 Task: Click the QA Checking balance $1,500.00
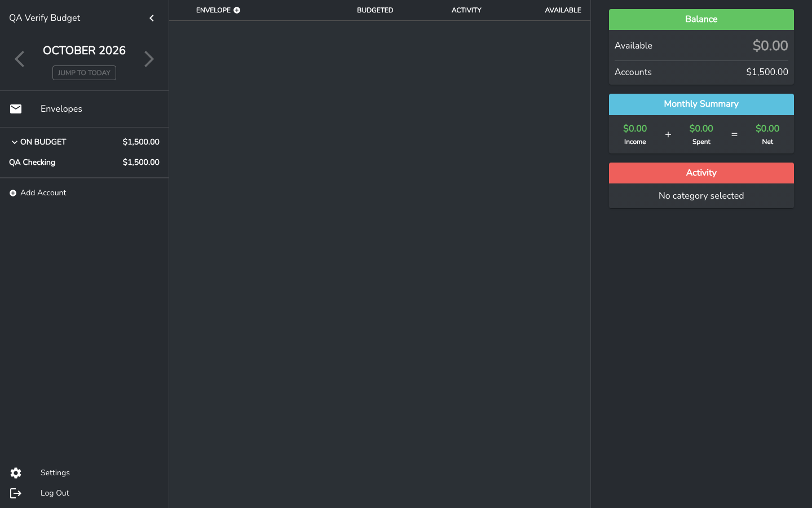pyautogui.click(x=141, y=163)
